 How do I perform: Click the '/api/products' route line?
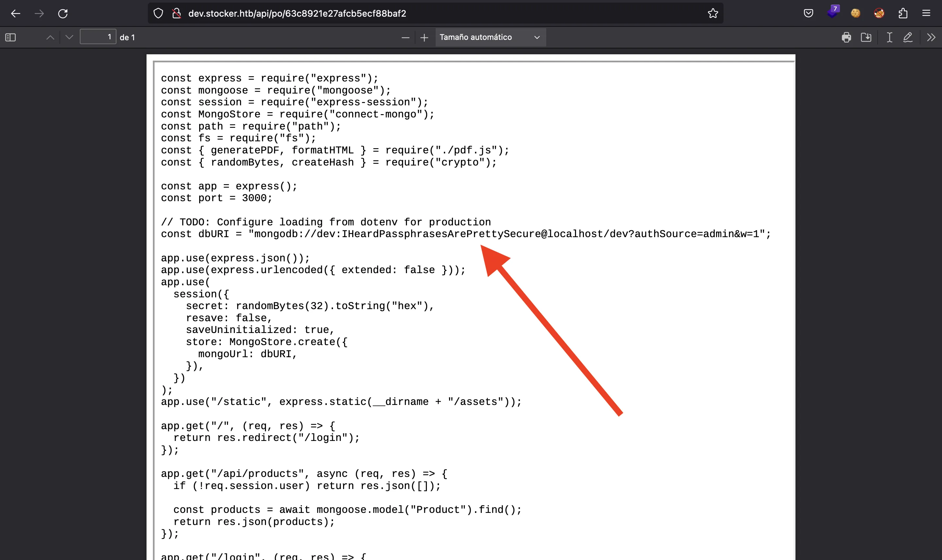[304, 474]
